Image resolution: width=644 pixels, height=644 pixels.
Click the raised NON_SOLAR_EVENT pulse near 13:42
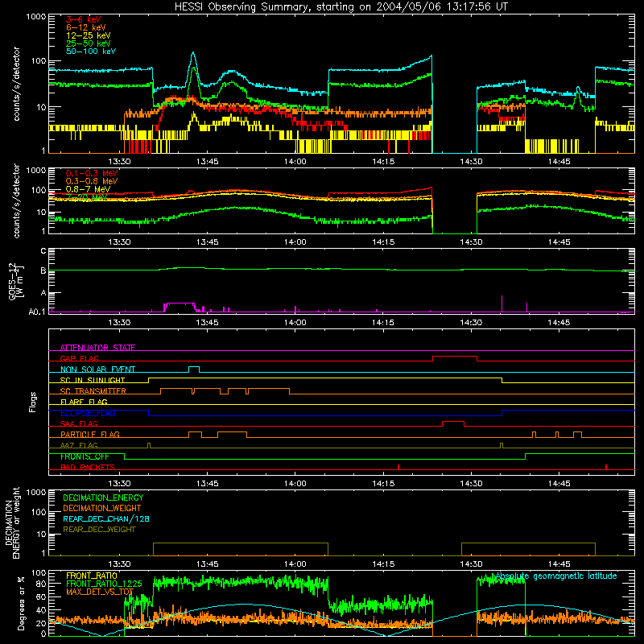click(x=194, y=367)
